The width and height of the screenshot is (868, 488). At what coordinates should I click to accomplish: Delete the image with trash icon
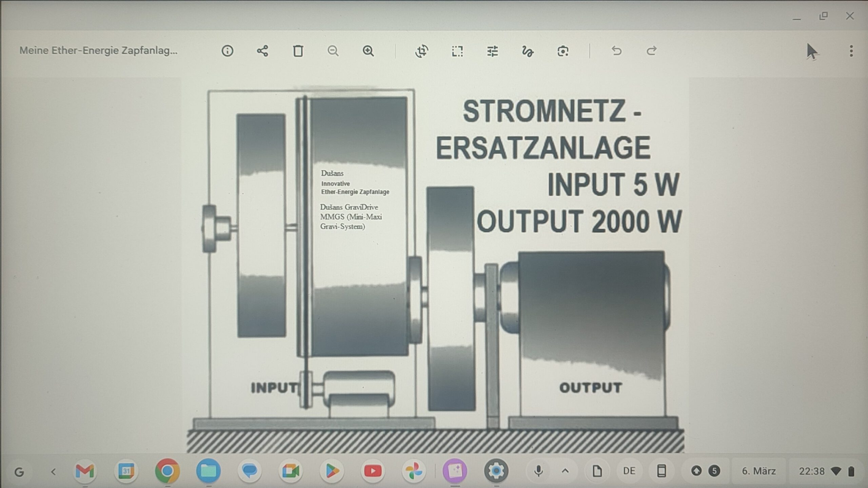coord(298,51)
